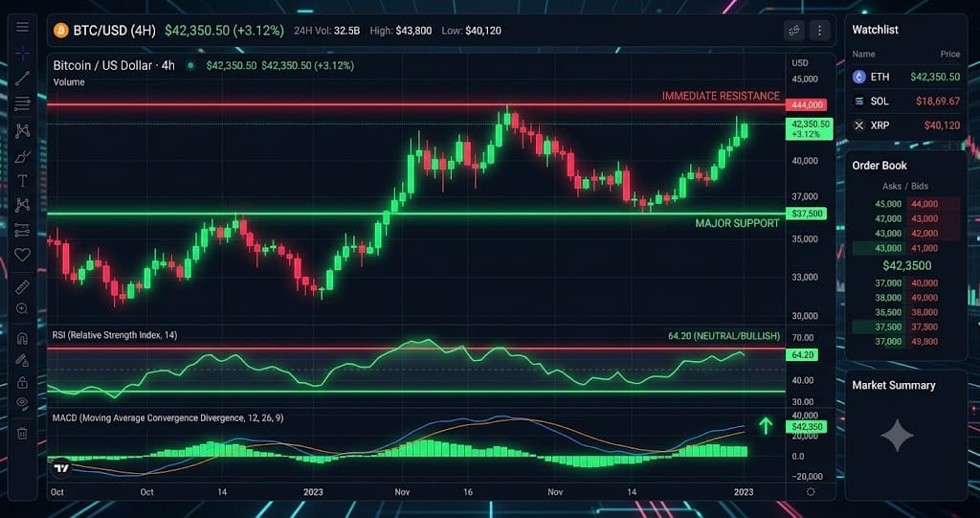This screenshot has width=980, height=518.
Task: Sort Watchlist by the Name column header
Action: [864, 55]
